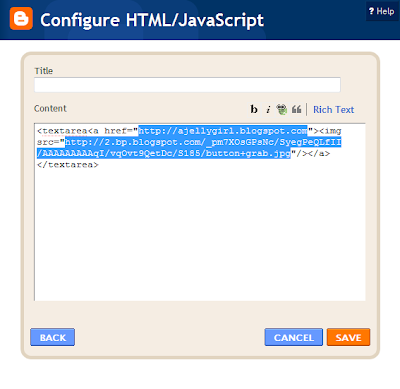Click the Title label
Screen dimensions: 400x389
[44, 71]
